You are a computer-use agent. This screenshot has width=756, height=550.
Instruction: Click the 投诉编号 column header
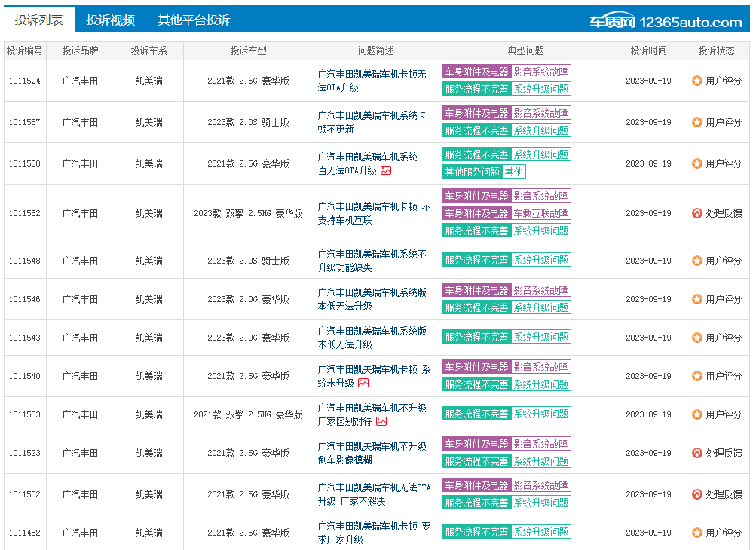pyautogui.click(x=25, y=50)
